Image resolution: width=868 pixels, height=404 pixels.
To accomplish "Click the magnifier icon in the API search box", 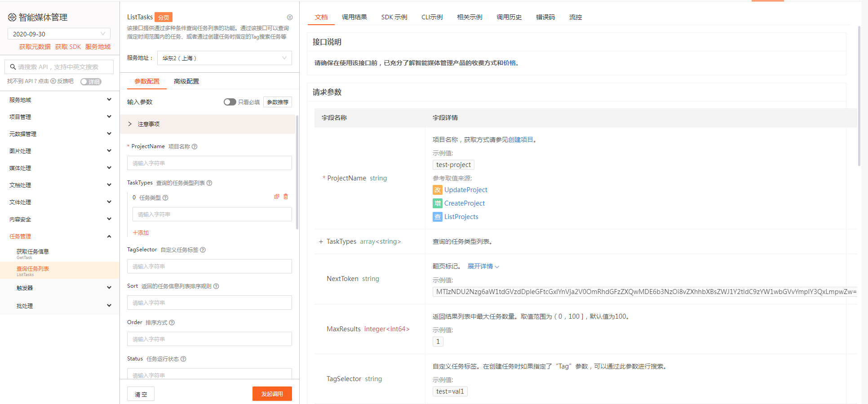I will (x=13, y=67).
